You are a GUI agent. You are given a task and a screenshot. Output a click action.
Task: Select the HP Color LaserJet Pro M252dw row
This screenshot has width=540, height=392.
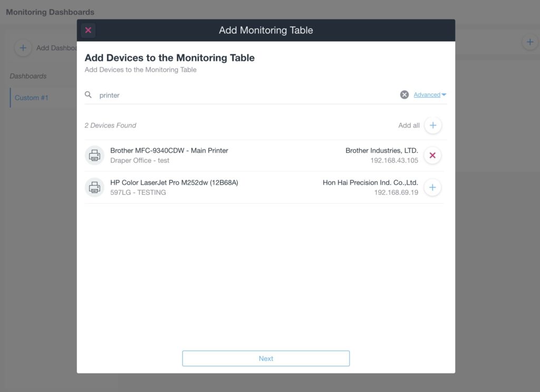(264, 187)
